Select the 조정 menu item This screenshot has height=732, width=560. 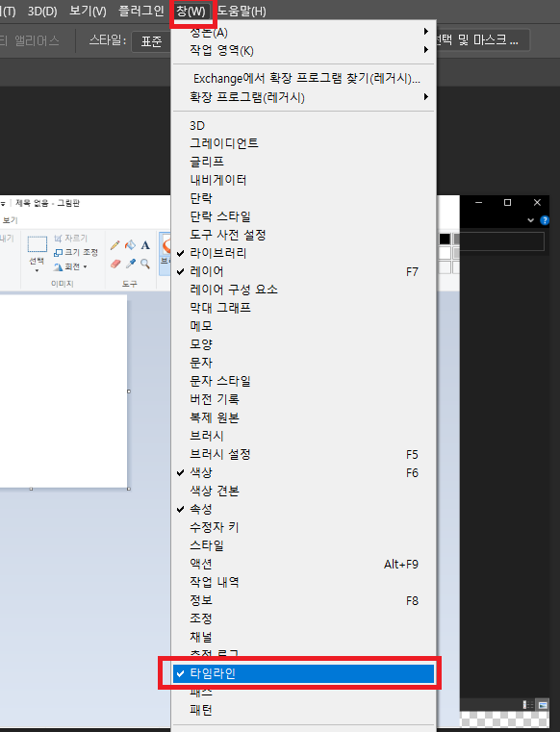(x=304, y=618)
